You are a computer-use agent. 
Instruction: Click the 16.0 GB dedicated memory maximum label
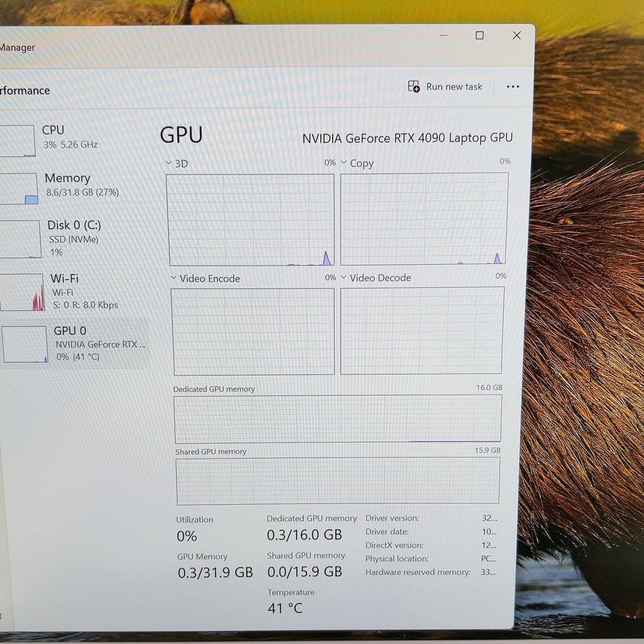pos(489,387)
